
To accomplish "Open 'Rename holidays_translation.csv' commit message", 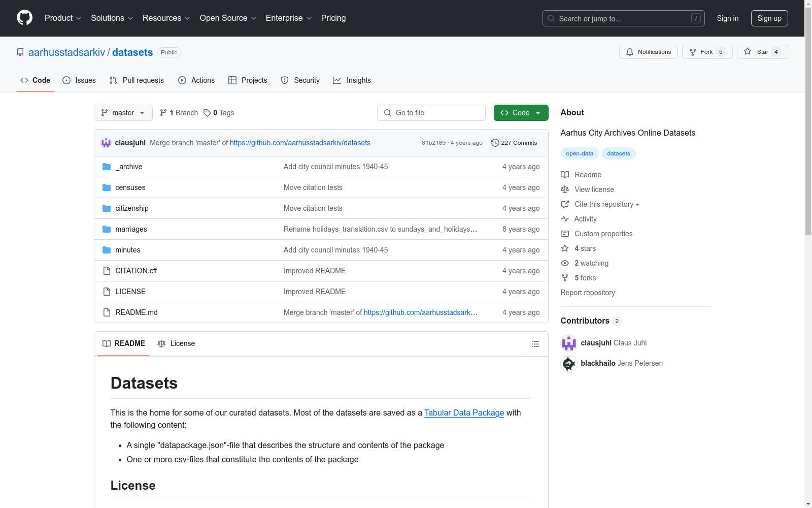I will [380, 229].
